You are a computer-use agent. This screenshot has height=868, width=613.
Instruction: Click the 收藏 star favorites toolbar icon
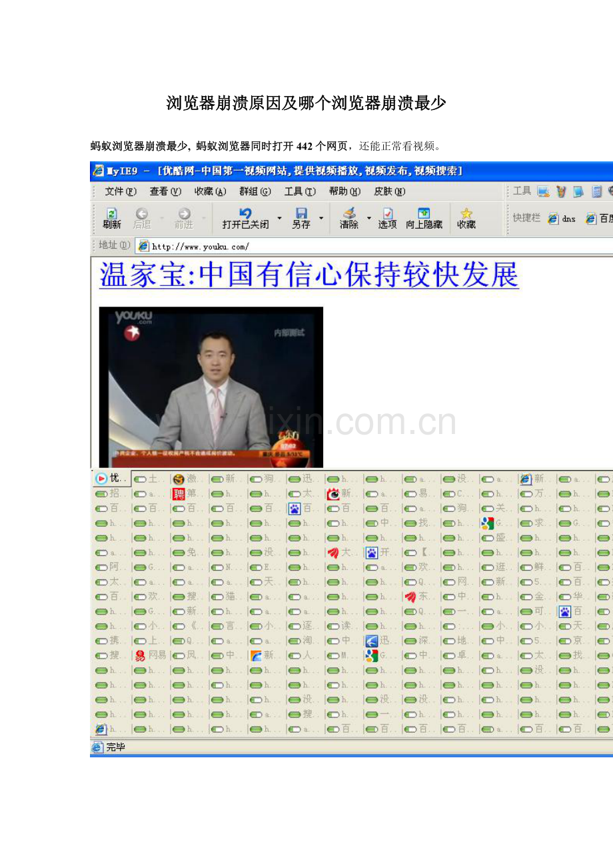pos(466,213)
